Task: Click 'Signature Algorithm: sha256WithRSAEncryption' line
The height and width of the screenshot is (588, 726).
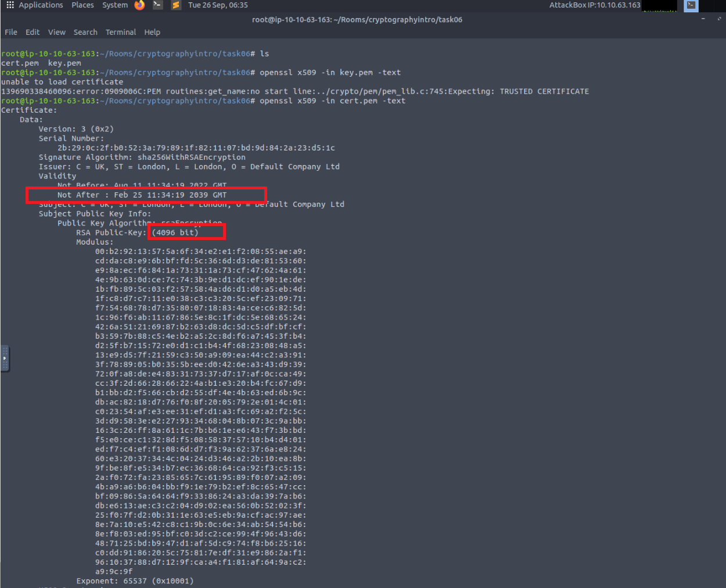Action: coord(142,157)
